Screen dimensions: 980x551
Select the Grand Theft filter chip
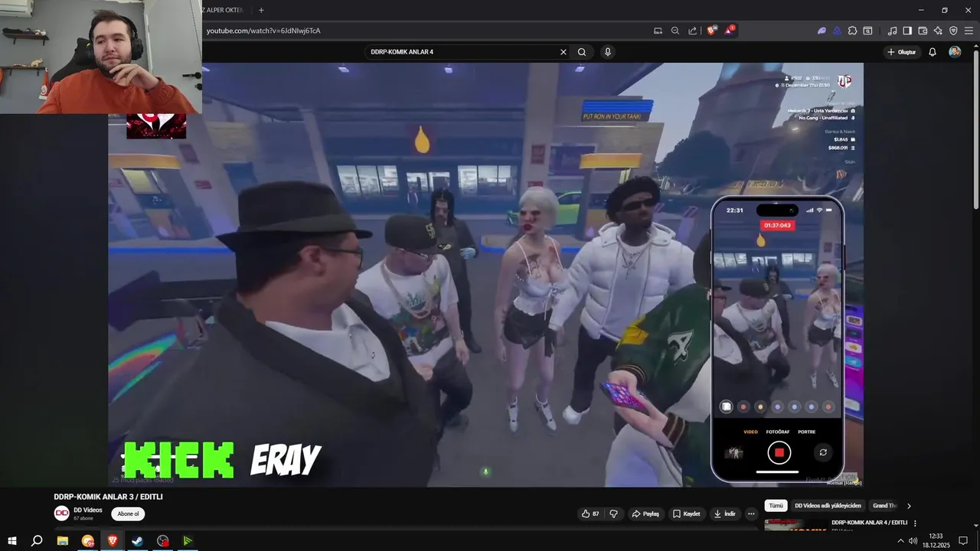[884, 506]
